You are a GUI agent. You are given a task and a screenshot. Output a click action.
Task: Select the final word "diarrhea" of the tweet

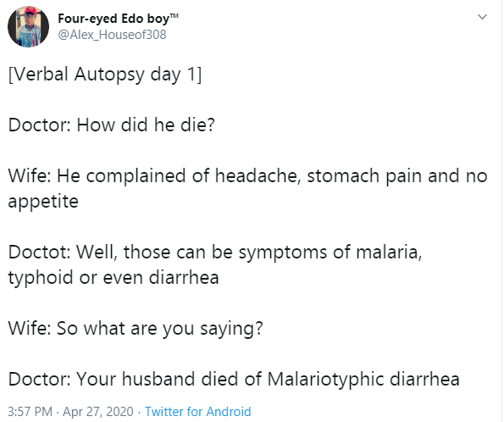[424, 379]
